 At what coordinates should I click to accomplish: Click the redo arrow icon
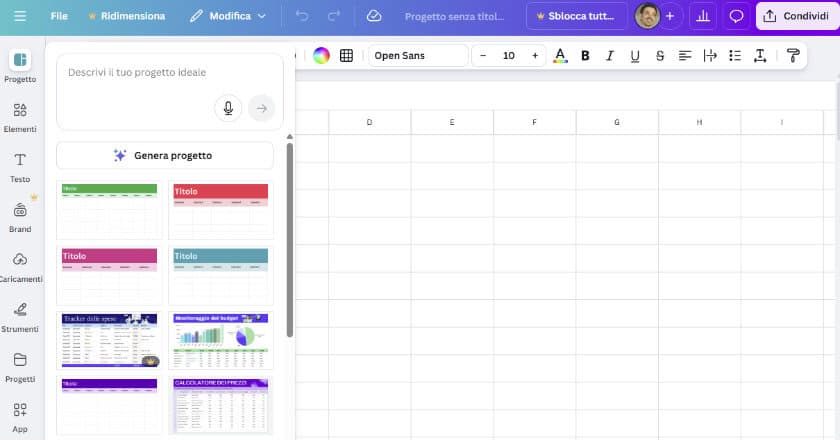point(334,16)
